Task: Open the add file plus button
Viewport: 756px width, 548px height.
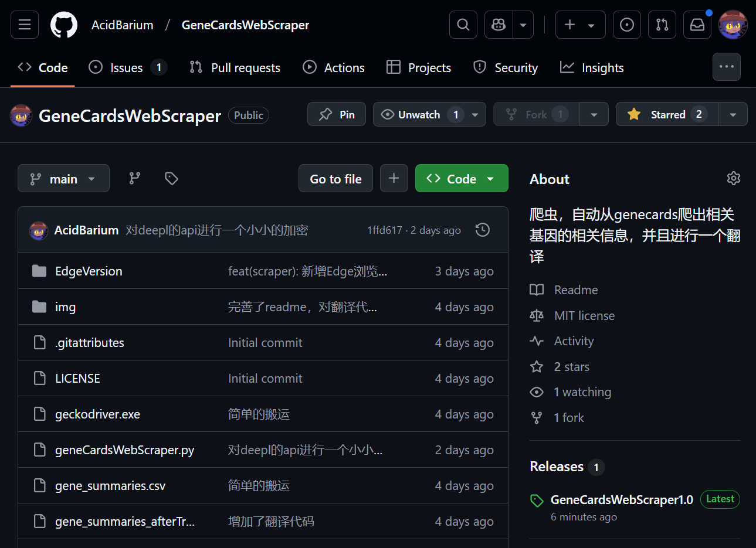Action: point(394,178)
